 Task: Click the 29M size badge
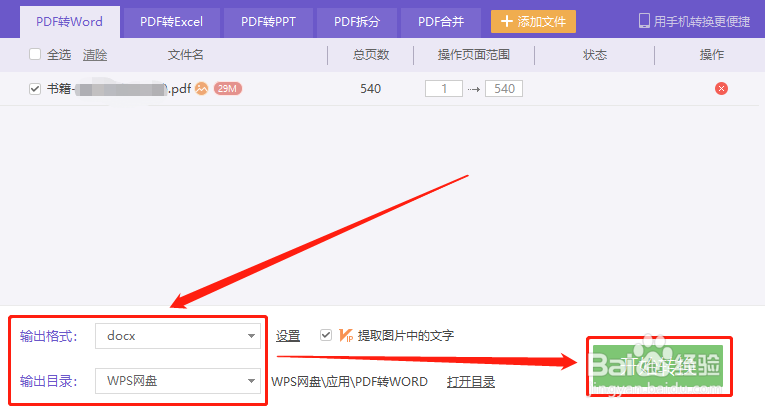[227, 89]
